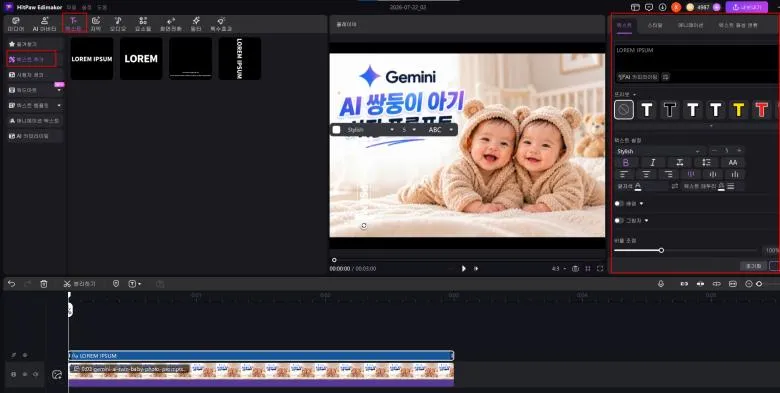Open the Special Effects tab in top toolbar

(x=221, y=24)
